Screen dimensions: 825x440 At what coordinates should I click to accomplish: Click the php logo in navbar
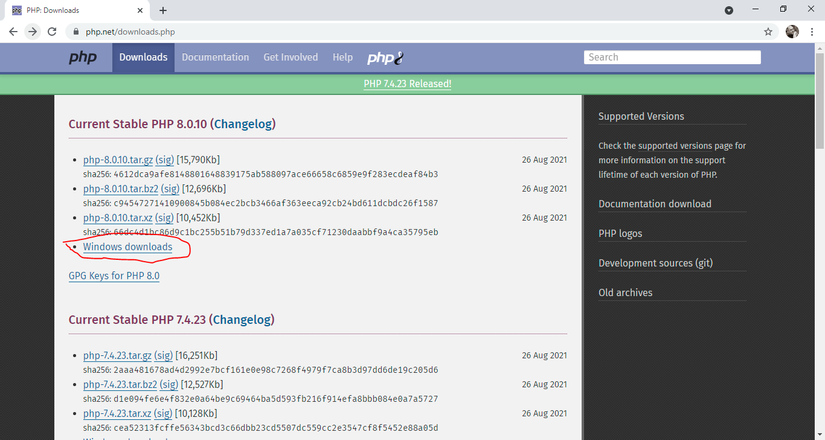pos(83,57)
